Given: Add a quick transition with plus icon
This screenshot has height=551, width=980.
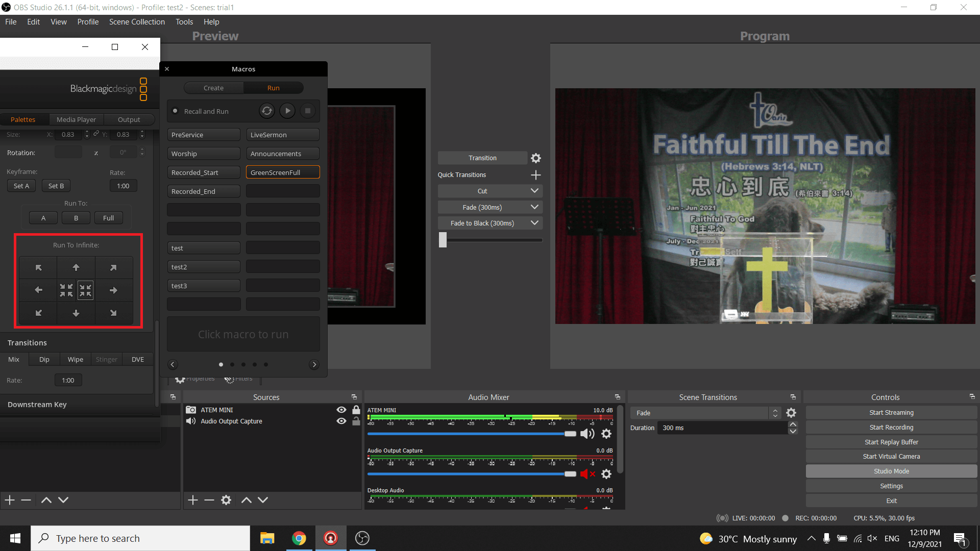Looking at the screenshot, I should tap(535, 175).
